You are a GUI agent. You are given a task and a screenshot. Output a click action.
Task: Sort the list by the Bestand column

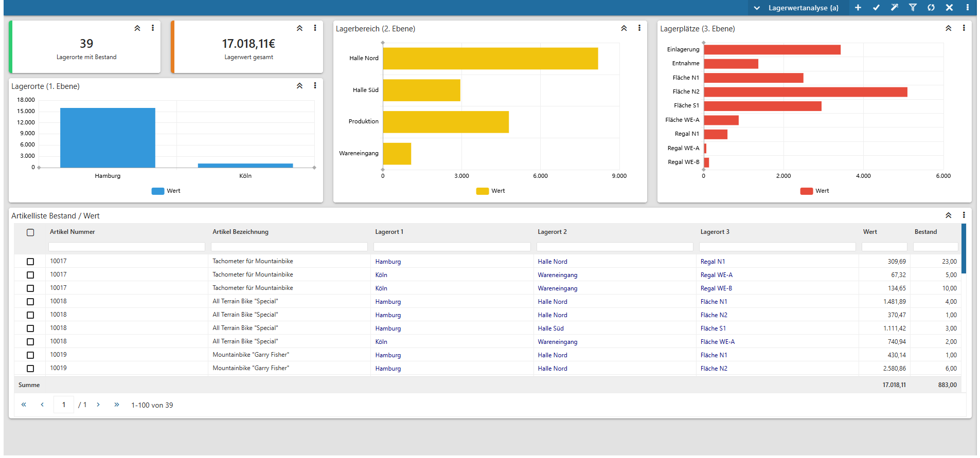[925, 232]
